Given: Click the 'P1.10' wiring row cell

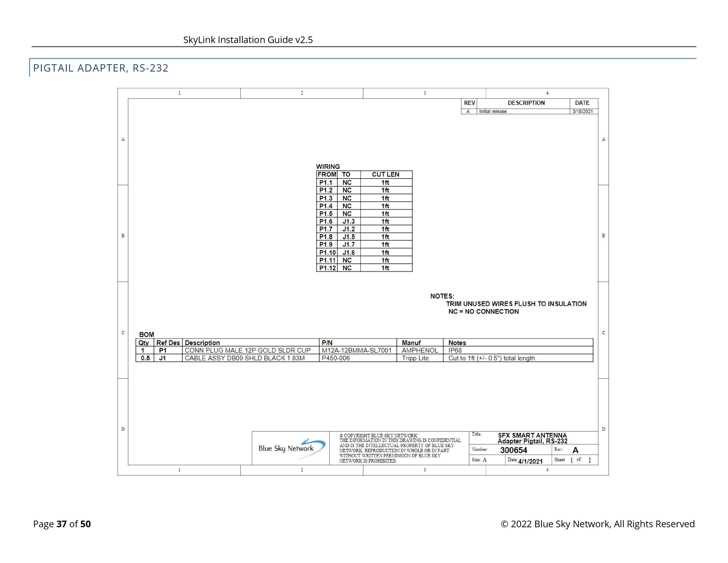Looking at the screenshot, I should click(327, 253).
